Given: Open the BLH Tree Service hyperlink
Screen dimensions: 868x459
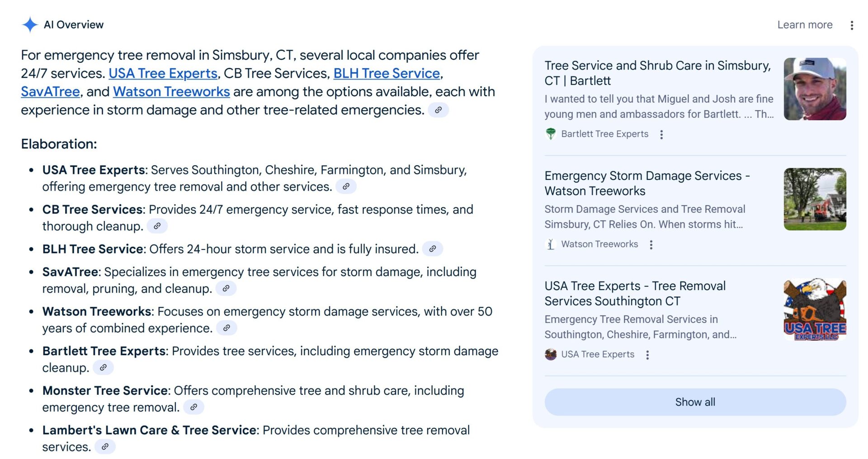Looking at the screenshot, I should [387, 73].
